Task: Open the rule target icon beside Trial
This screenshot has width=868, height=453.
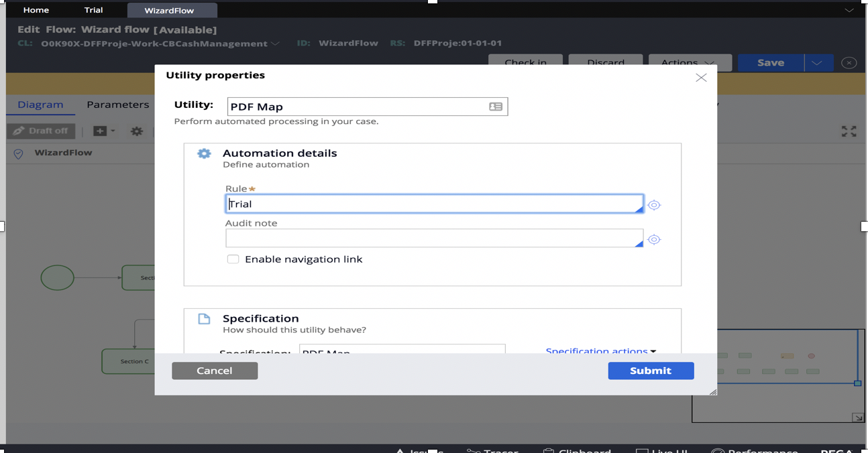Action: pyautogui.click(x=654, y=205)
